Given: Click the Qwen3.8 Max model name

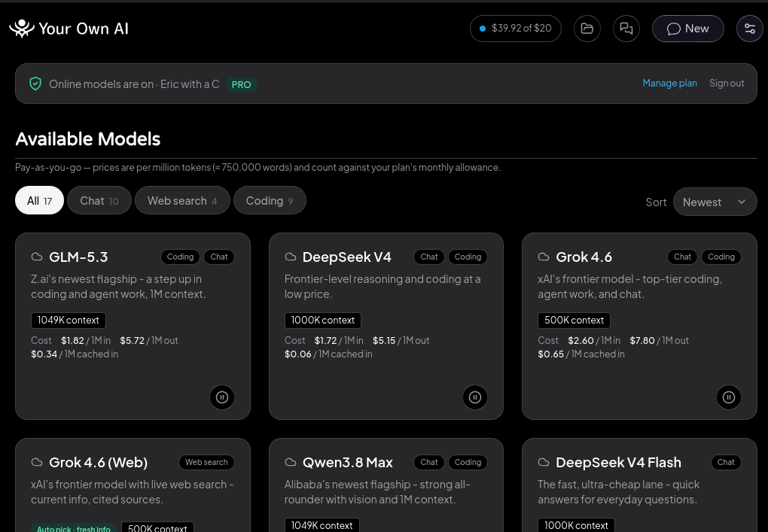Looking at the screenshot, I should click(x=348, y=462).
